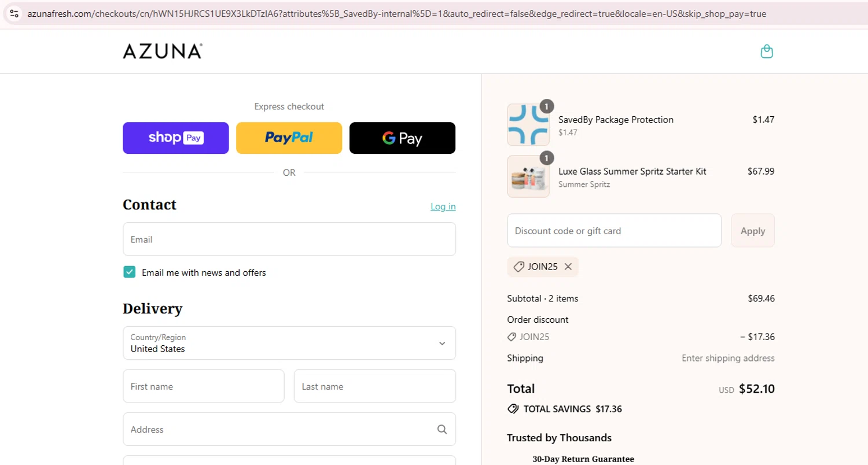
Task: Click the SavedBy Package Protection name
Action: [616, 120]
